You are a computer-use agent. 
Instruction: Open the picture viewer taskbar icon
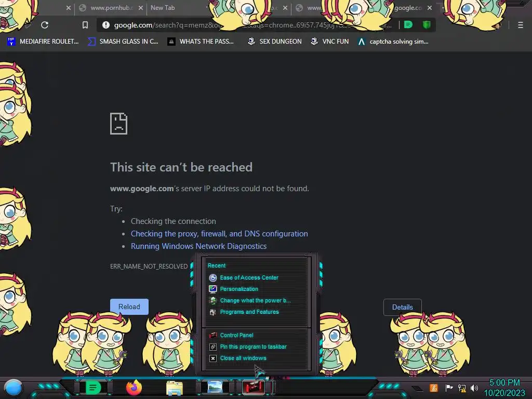pyautogui.click(x=215, y=387)
